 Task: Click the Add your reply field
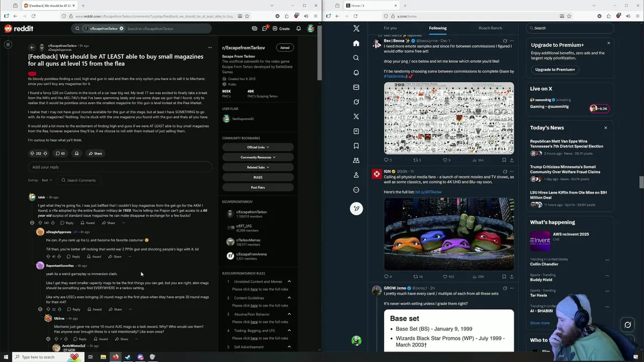[x=120, y=167]
